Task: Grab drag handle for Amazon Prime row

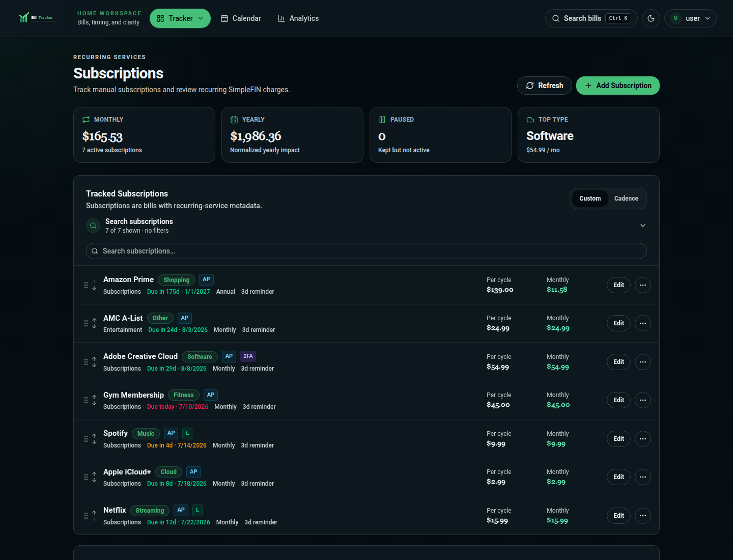Action: (86, 285)
